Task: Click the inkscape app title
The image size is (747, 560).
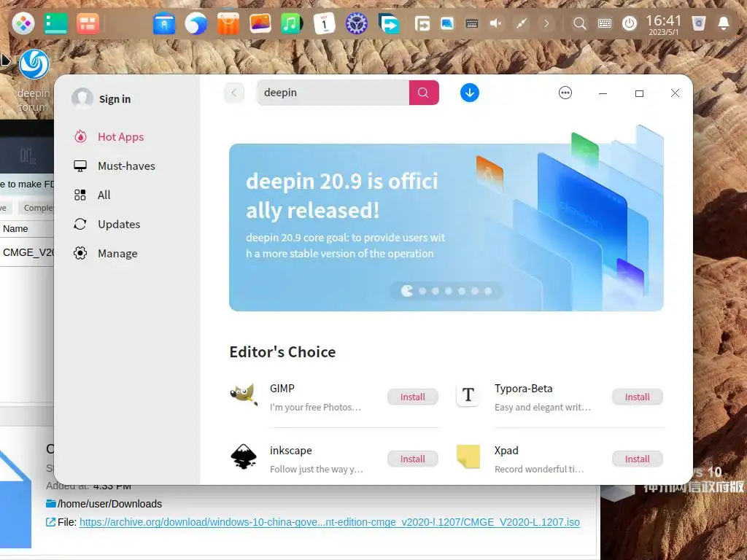Action: pyautogui.click(x=290, y=450)
